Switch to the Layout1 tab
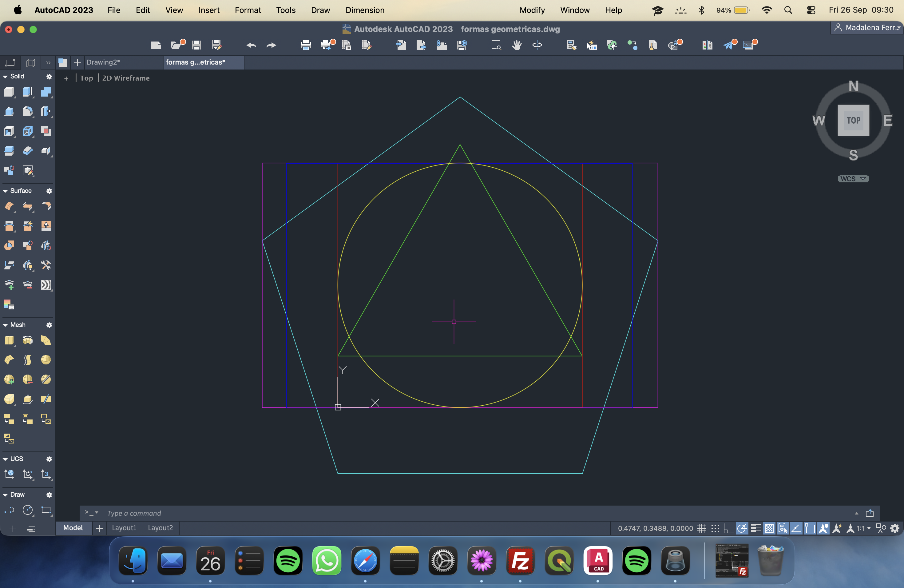 124,528
